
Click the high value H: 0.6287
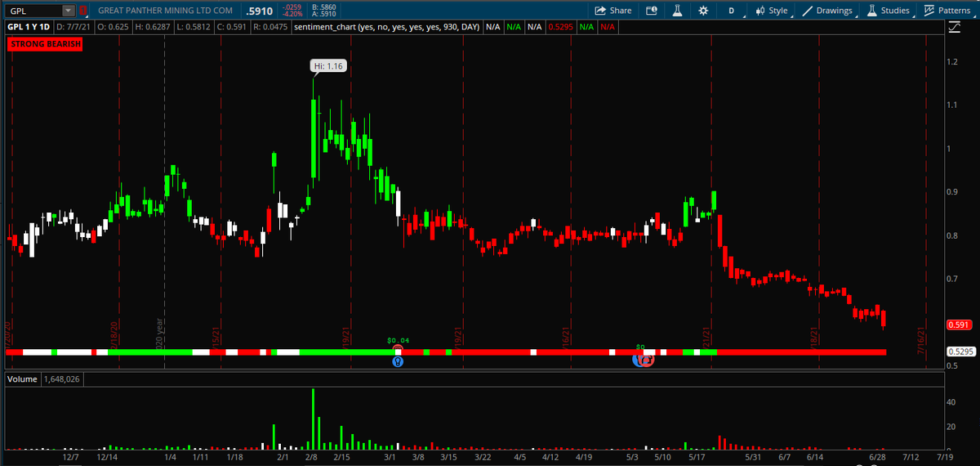[153, 27]
